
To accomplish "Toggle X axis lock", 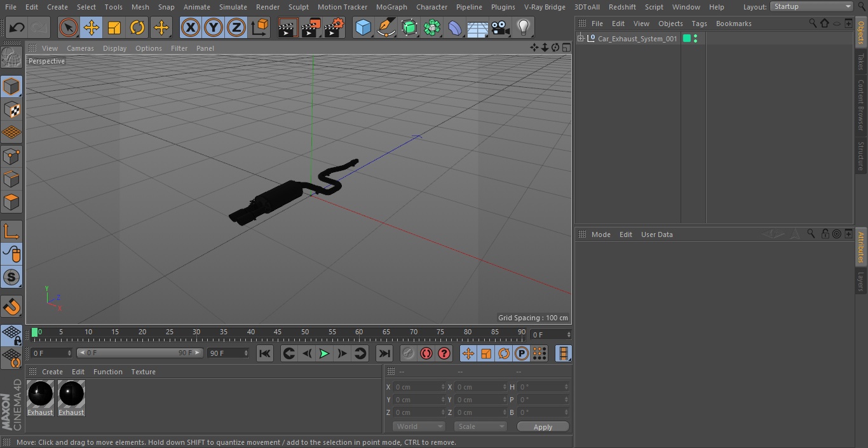I will pyautogui.click(x=190, y=28).
